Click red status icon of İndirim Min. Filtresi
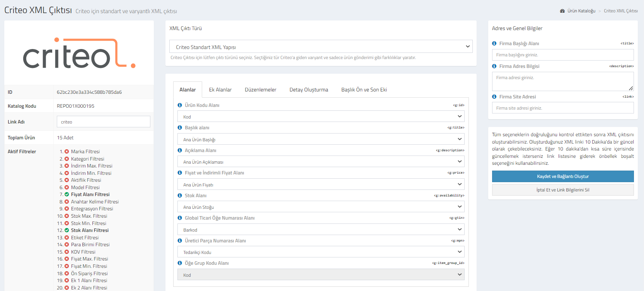This screenshot has height=291, width=644. tap(67, 173)
